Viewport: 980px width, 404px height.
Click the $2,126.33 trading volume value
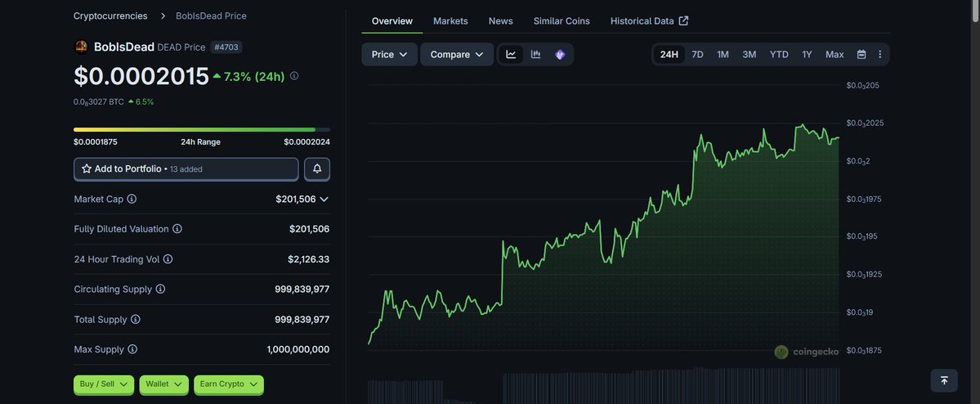[x=309, y=259]
